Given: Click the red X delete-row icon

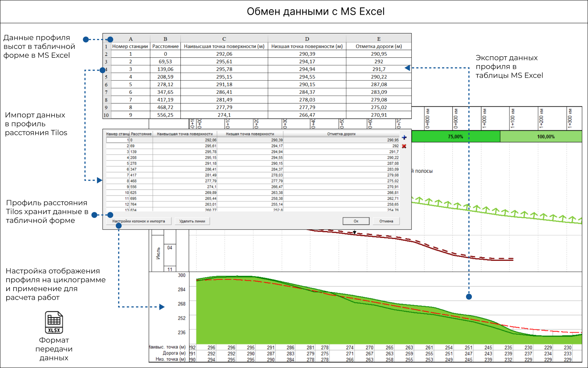Looking at the screenshot, I should [404, 146].
